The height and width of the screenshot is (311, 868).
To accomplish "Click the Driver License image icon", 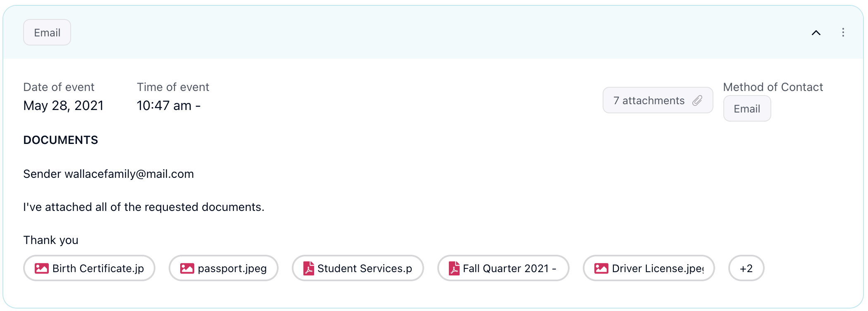I will (x=601, y=268).
